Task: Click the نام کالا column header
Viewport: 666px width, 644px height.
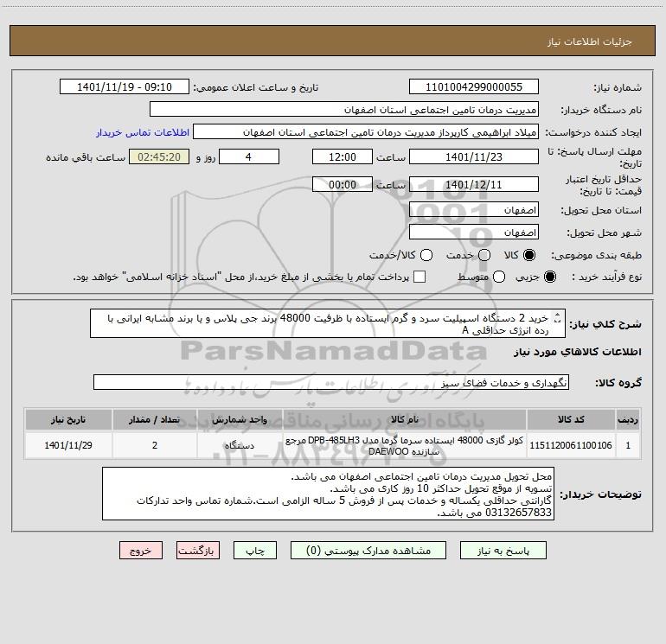Action: [405, 419]
